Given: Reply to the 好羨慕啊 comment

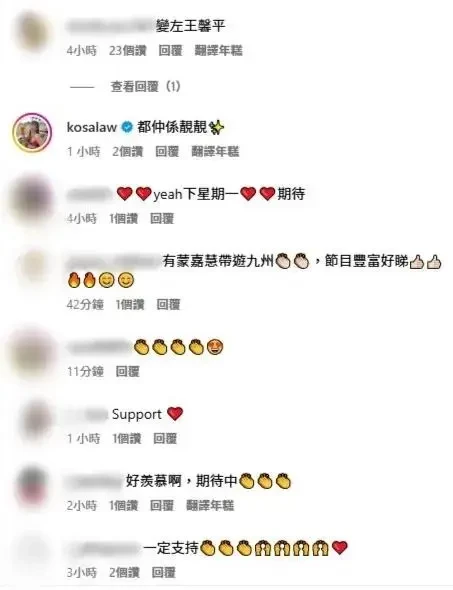Looking at the screenshot, I should (162, 505).
